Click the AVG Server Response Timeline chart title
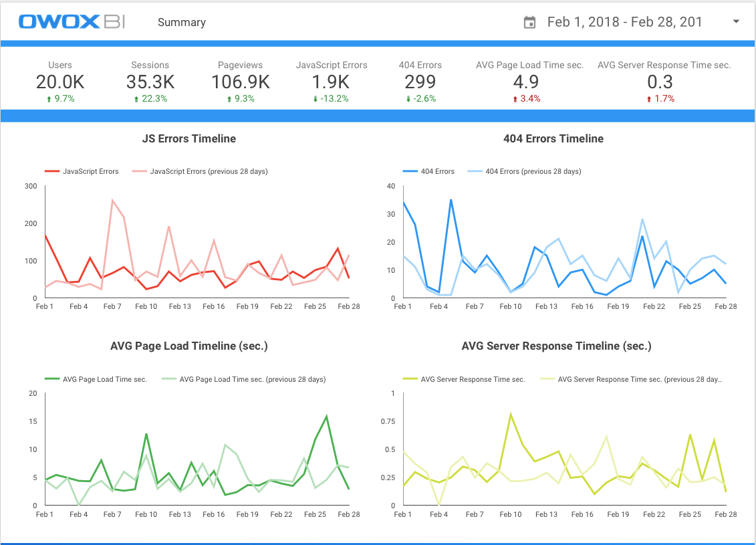 (x=556, y=346)
